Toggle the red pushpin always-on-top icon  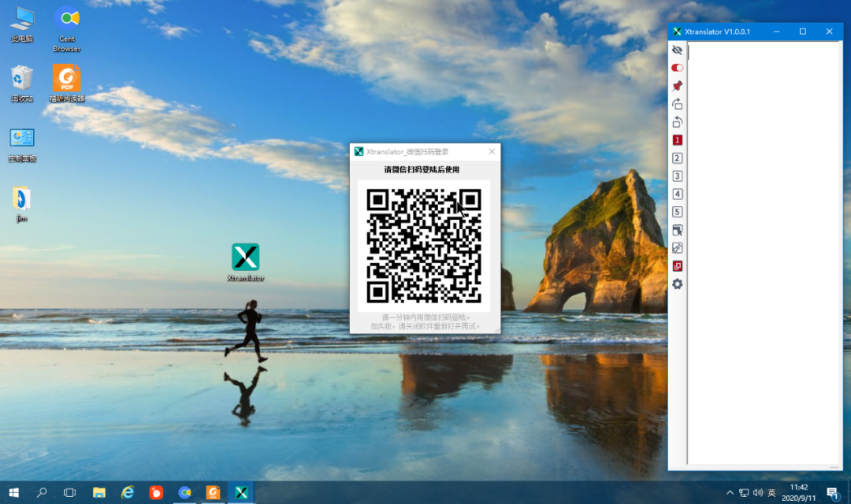tap(677, 86)
